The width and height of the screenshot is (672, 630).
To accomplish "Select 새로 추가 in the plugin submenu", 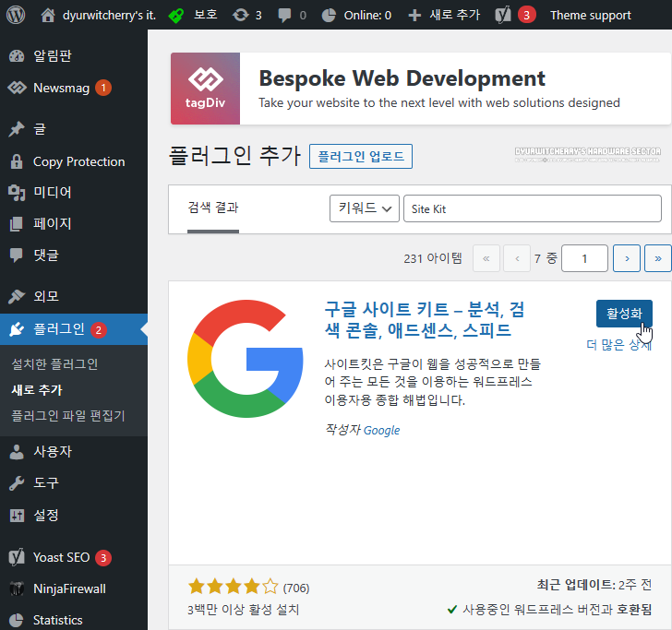I will click(37, 390).
